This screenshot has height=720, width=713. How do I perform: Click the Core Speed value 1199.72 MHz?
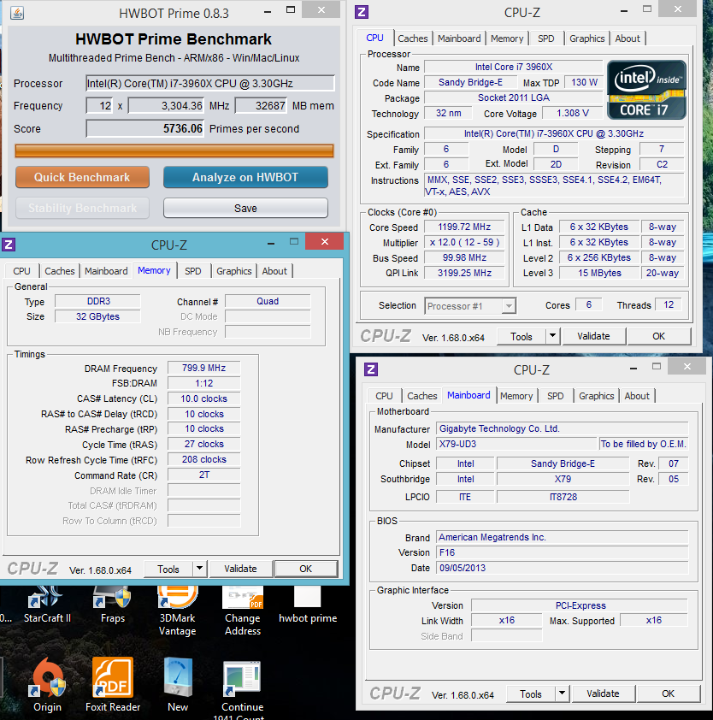[464, 227]
